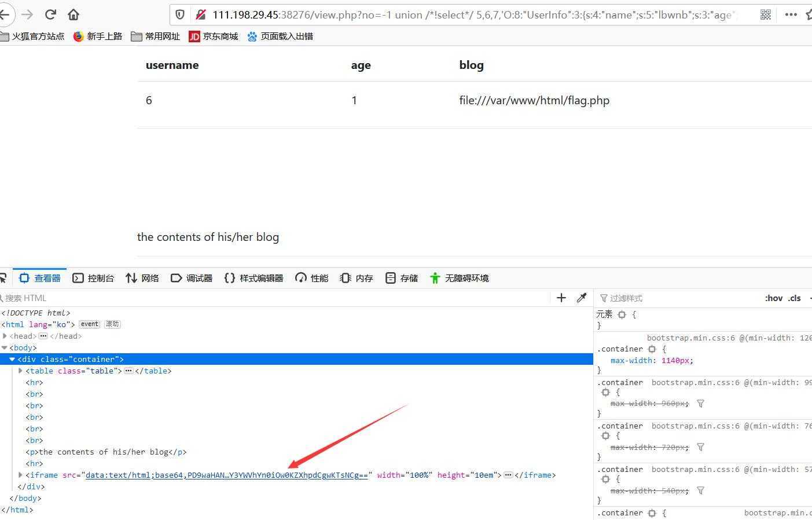This screenshot has width=812, height=520.
Task: Open the event listeners badge on html
Action: click(x=89, y=324)
